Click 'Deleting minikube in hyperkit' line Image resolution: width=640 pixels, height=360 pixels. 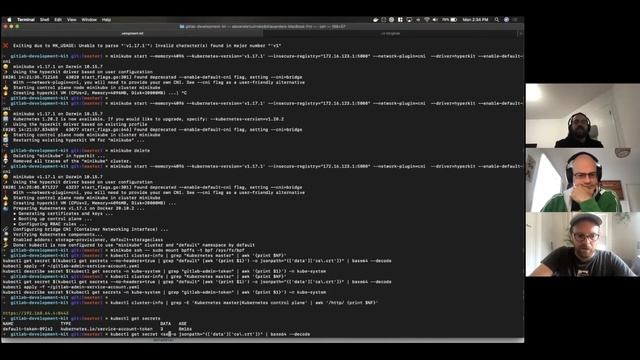pyautogui.click(x=59, y=156)
